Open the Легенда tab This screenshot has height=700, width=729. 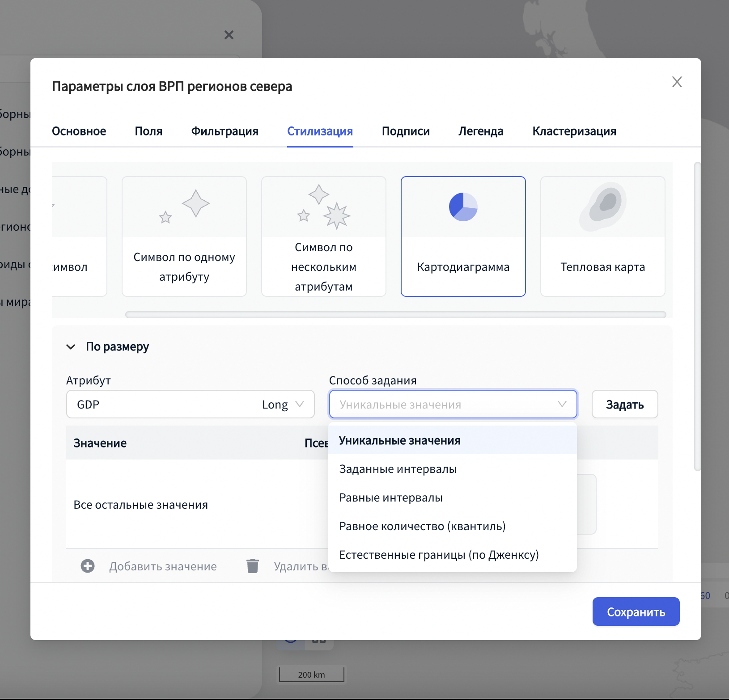tap(481, 131)
